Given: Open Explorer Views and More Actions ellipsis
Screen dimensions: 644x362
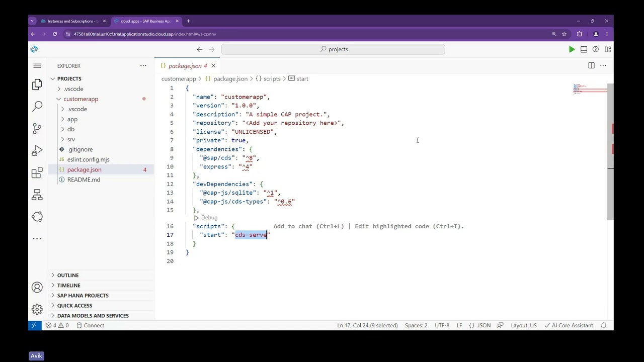Looking at the screenshot, I should [143, 66].
